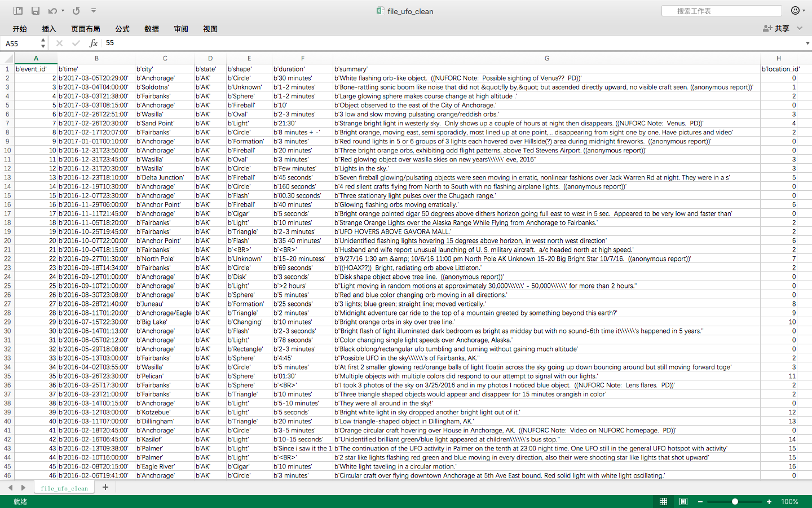Click the zoom slider handle
The width and height of the screenshot is (812, 508).
[735, 502]
